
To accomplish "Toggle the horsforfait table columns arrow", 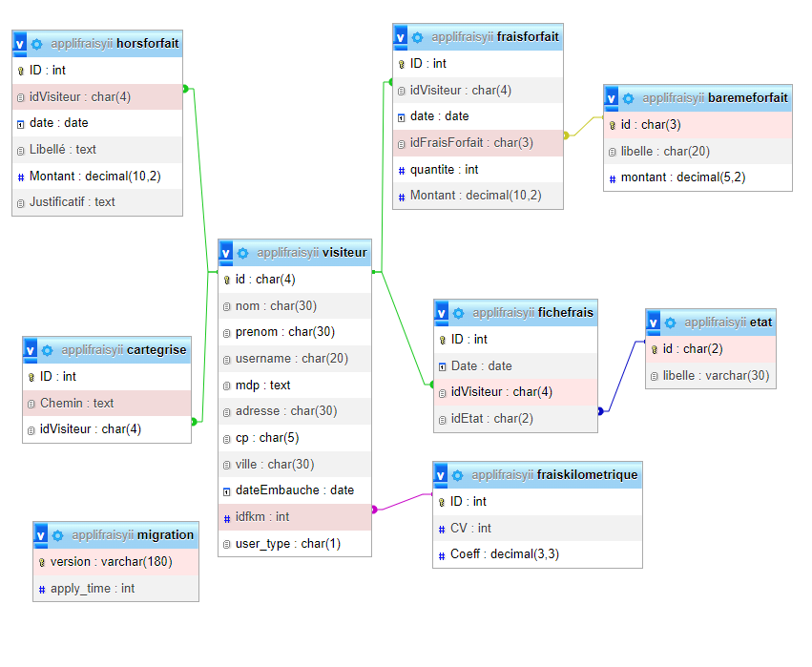I will click(19, 44).
